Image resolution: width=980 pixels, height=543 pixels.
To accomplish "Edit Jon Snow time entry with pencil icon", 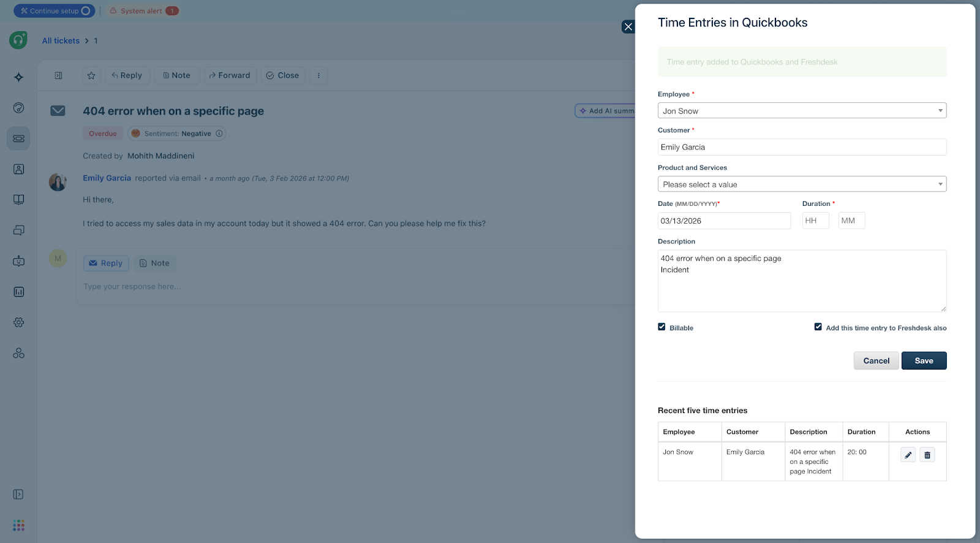I will pyautogui.click(x=908, y=455).
